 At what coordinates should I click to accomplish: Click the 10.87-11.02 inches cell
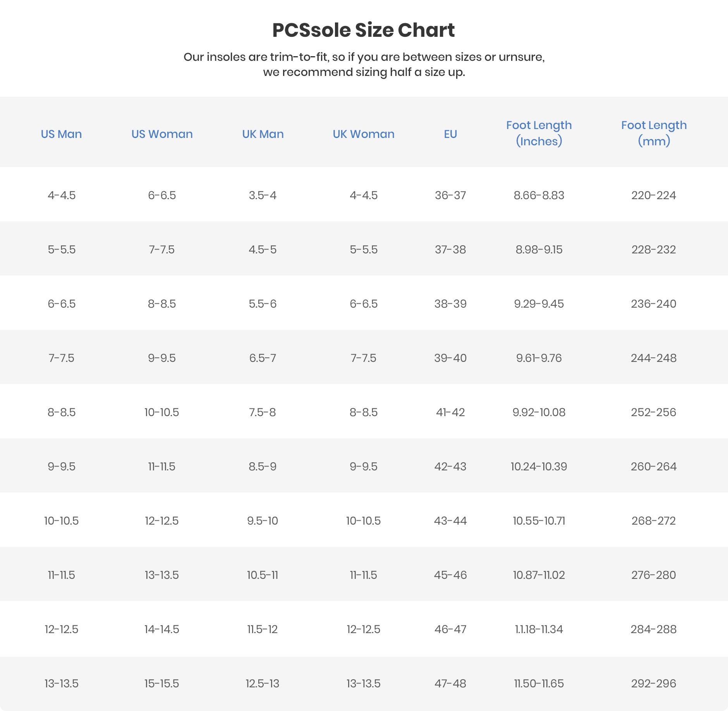click(x=539, y=575)
